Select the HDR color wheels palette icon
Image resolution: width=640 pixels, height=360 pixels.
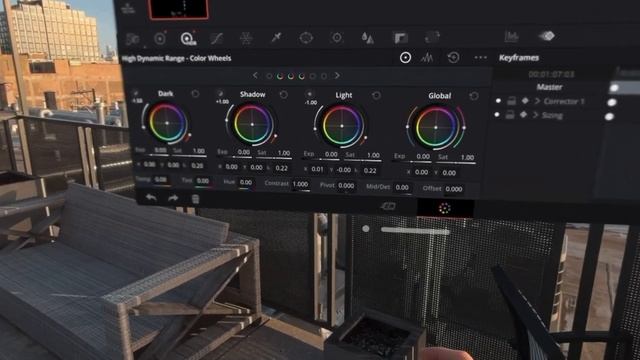pos(188,39)
